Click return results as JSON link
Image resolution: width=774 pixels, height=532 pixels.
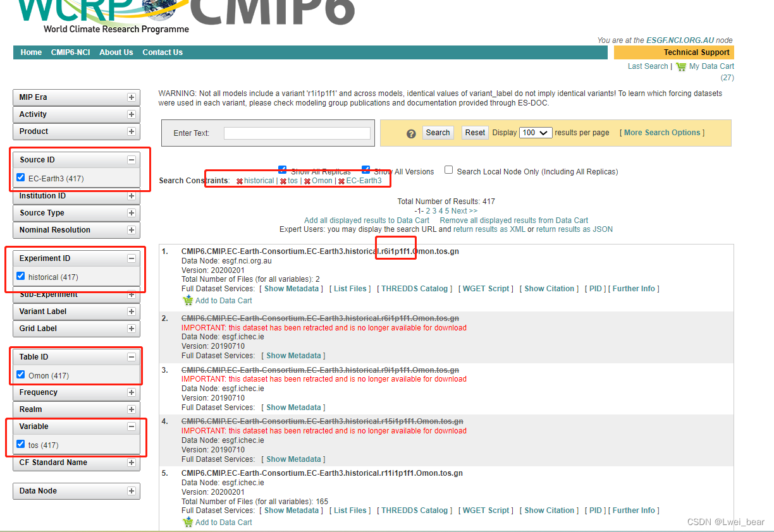tap(574, 229)
